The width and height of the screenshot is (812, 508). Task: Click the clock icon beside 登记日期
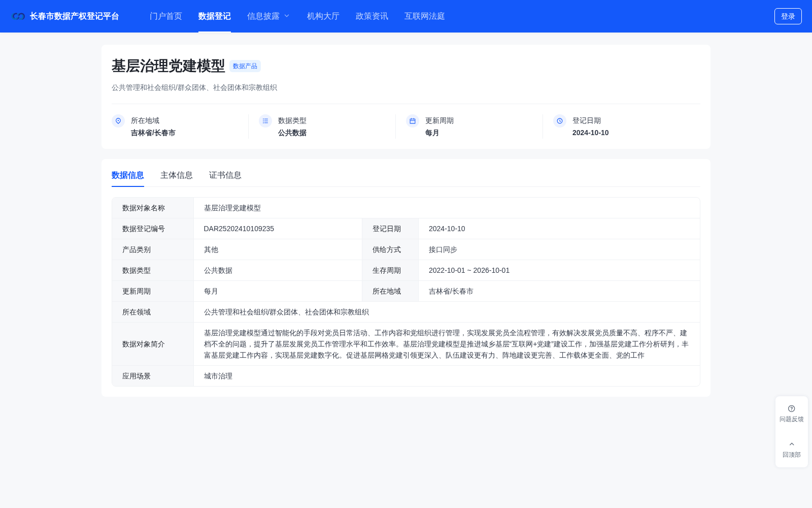tap(560, 121)
